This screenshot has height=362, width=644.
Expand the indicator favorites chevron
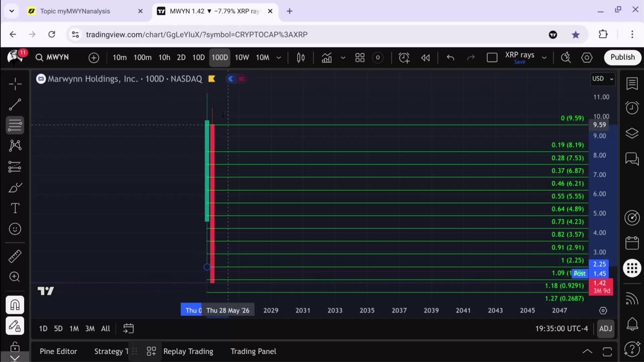[x=343, y=58]
